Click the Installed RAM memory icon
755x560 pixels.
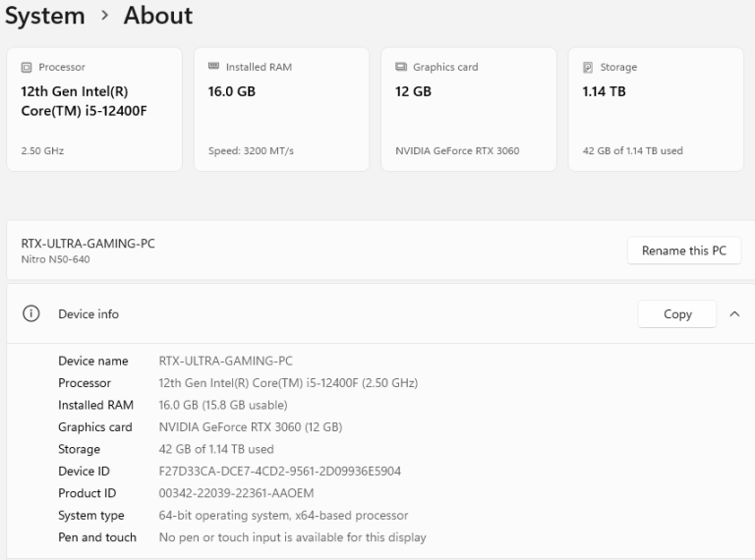[213, 67]
